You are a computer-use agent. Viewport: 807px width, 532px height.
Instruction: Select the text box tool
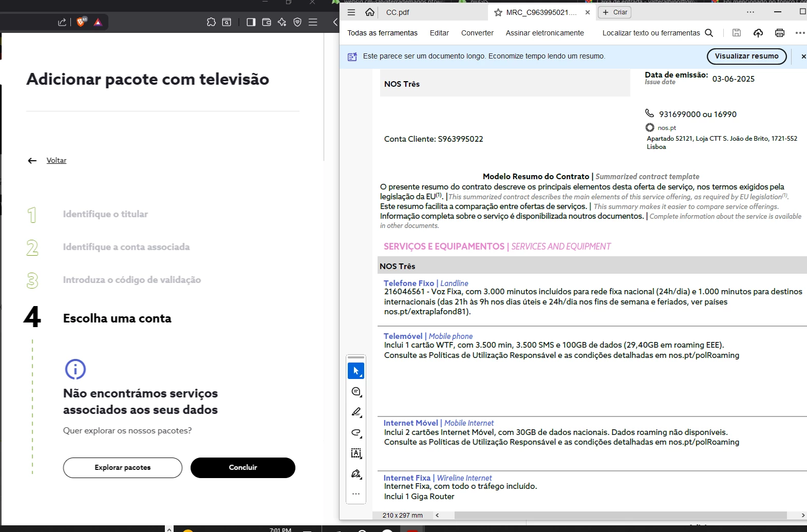(356, 453)
